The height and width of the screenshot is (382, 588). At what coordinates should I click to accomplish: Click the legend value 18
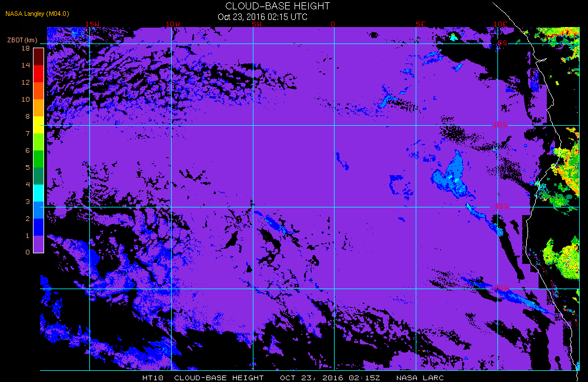25,48
